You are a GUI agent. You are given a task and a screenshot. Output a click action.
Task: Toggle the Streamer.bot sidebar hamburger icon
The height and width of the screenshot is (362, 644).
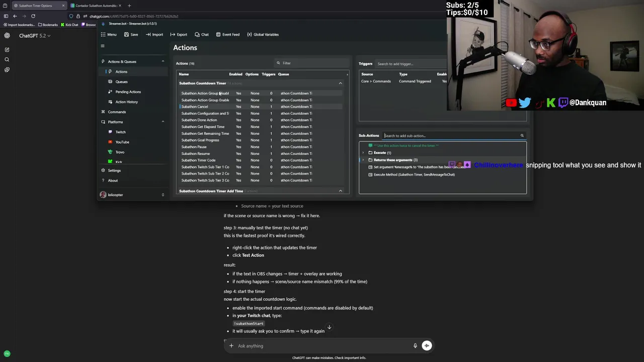pyautogui.click(x=103, y=46)
